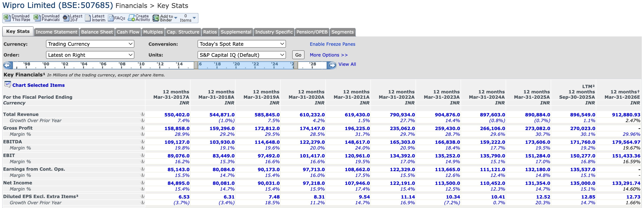644x208 pixels.
Task: Click Diluted EPS value 11.14
Action: pyautogui.click(x=408, y=197)
